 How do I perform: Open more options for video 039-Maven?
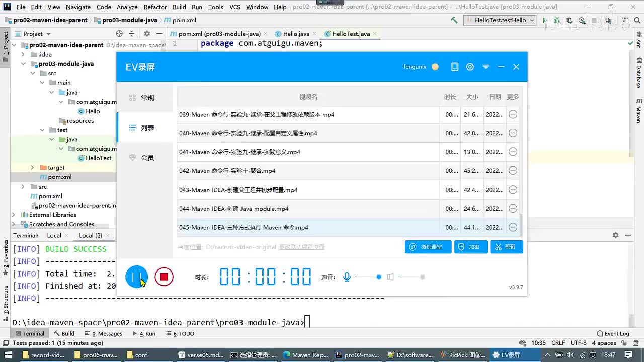[x=513, y=114]
